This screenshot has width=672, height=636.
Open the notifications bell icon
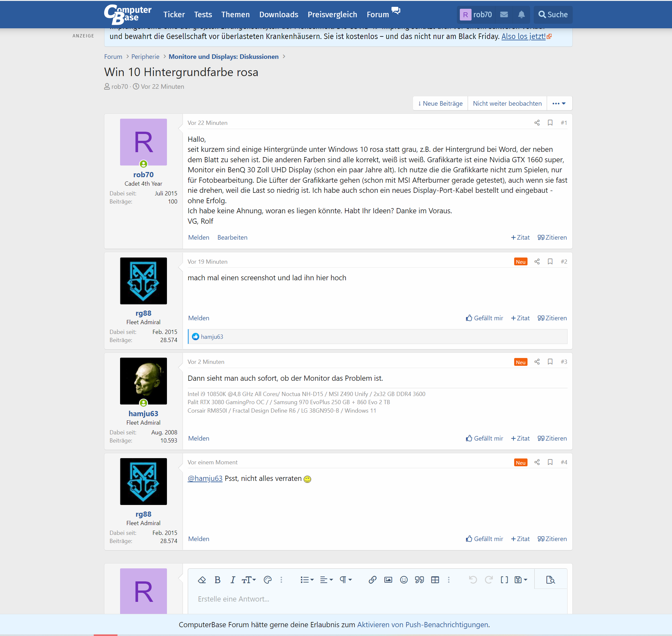pyautogui.click(x=521, y=15)
